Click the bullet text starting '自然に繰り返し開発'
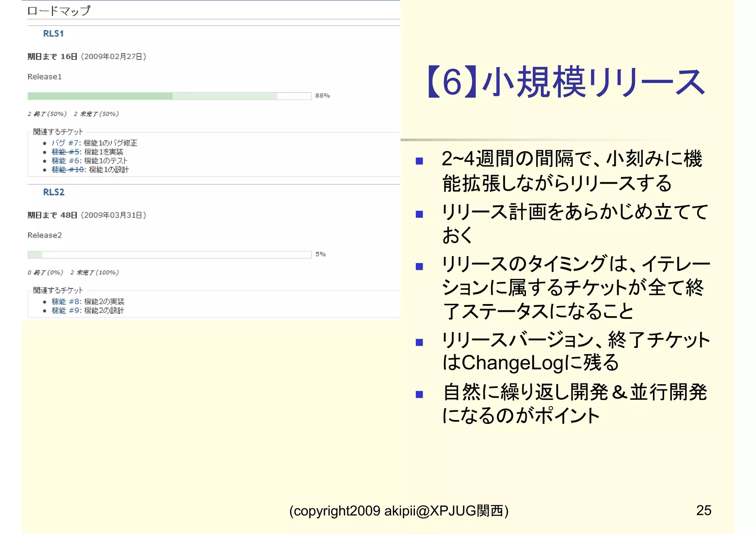 574,403
